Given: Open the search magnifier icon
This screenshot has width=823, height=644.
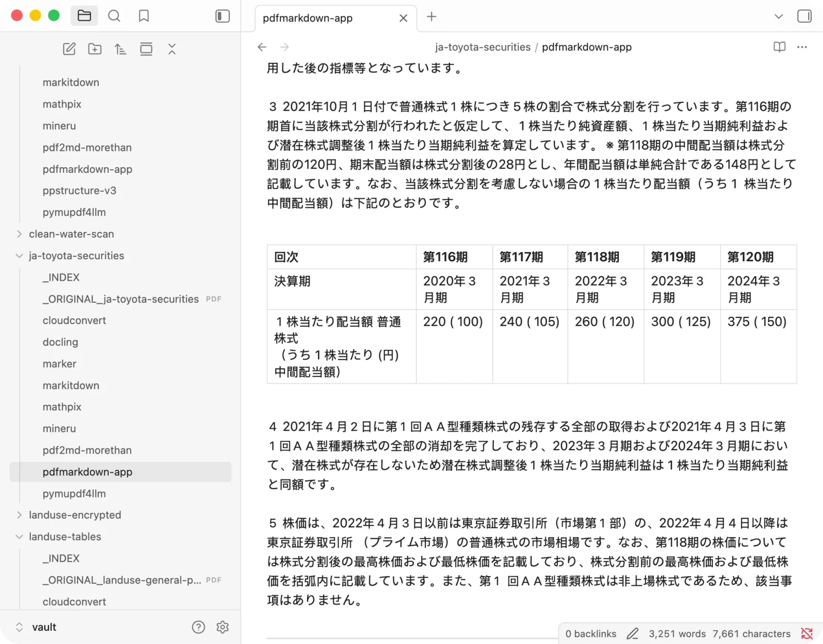Looking at the screenshot, I should (x=114, y=16).
